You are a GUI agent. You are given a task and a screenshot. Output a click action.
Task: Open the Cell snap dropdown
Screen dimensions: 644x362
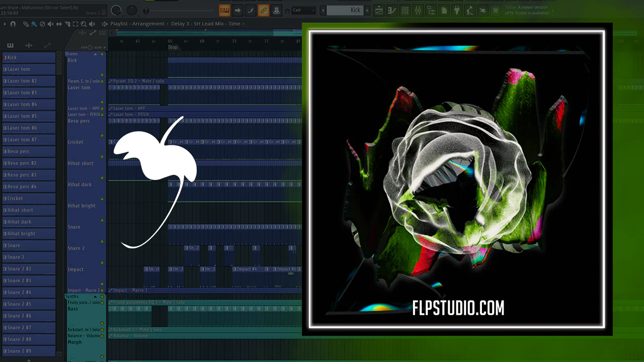(x=303, y=10)
